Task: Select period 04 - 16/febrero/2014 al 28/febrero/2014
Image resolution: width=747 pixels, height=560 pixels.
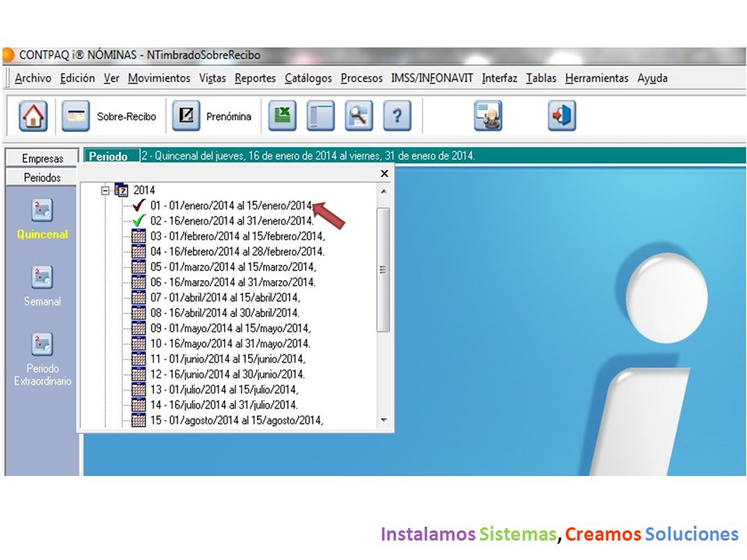Action: click(237, 251)
